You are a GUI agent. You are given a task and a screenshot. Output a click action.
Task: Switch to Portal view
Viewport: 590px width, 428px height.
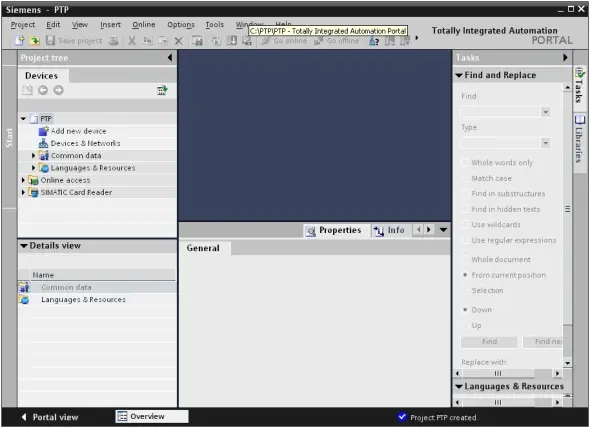click(x=50, y=417)
